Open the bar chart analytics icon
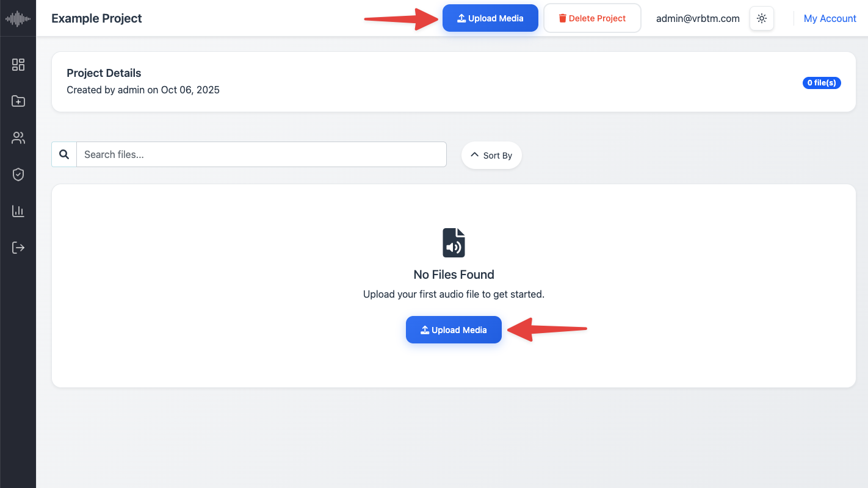This screenshot has height=488, width=868. (x=18, y=211)
